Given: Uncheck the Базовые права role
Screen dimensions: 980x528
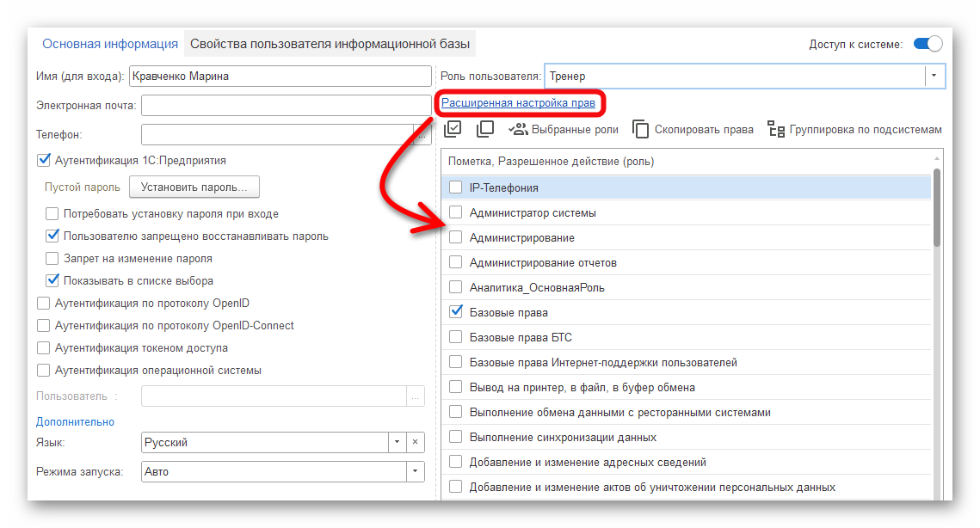Looking at the screenshot, I should 456,312.
